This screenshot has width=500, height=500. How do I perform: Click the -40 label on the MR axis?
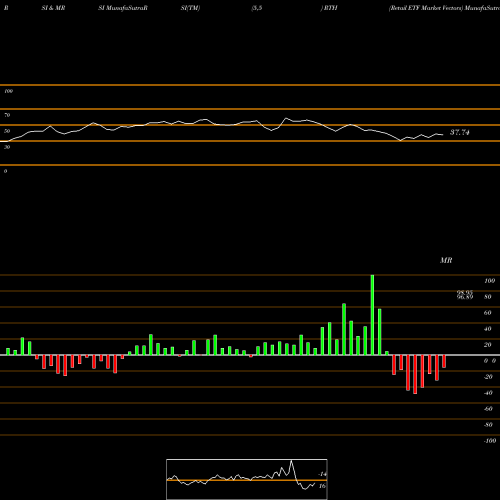coord(488,393)
